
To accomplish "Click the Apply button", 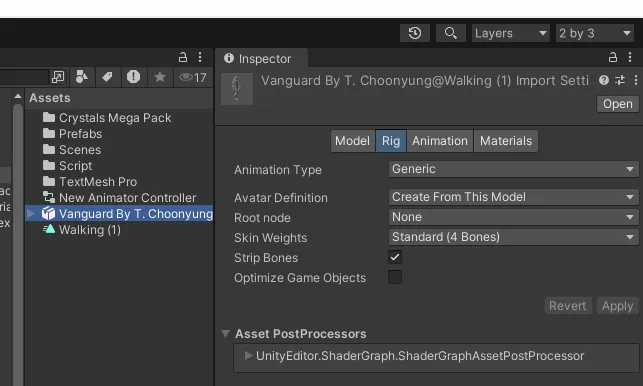I will point(618,306).
